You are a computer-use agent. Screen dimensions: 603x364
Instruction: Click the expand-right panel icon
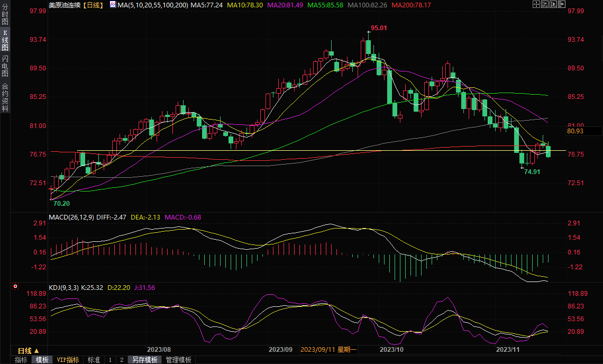click(562, 4)
